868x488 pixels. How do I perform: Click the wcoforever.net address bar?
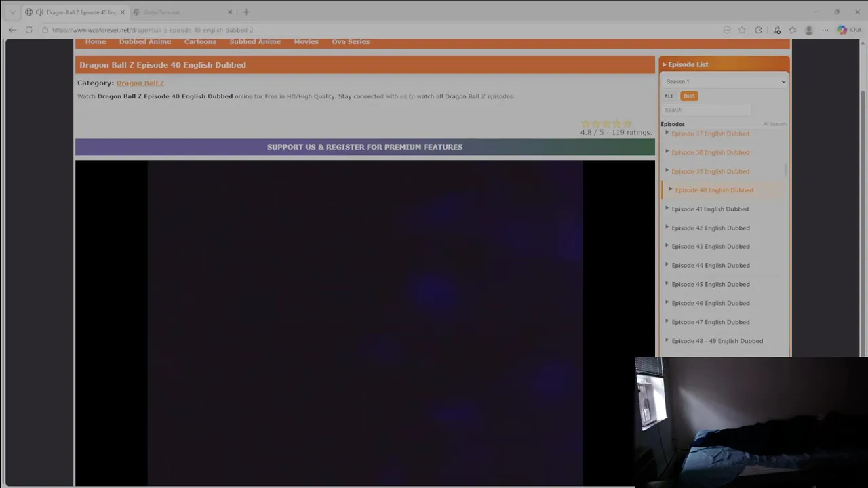point(380,30)
